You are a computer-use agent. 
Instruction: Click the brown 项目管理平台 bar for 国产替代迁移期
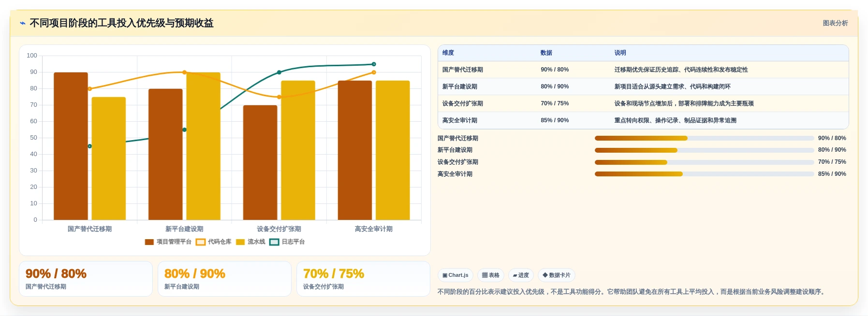pyautogui.click(x=71, y=146)
